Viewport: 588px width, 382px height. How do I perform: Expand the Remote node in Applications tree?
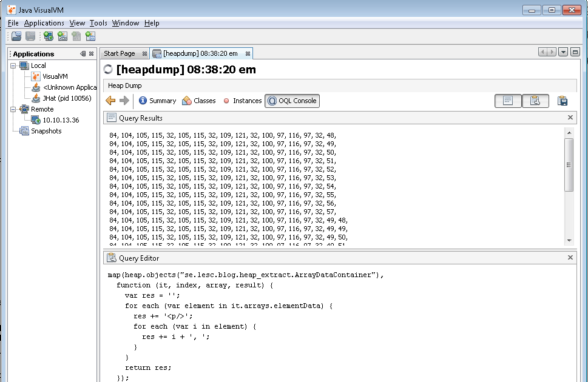point(12,109)
